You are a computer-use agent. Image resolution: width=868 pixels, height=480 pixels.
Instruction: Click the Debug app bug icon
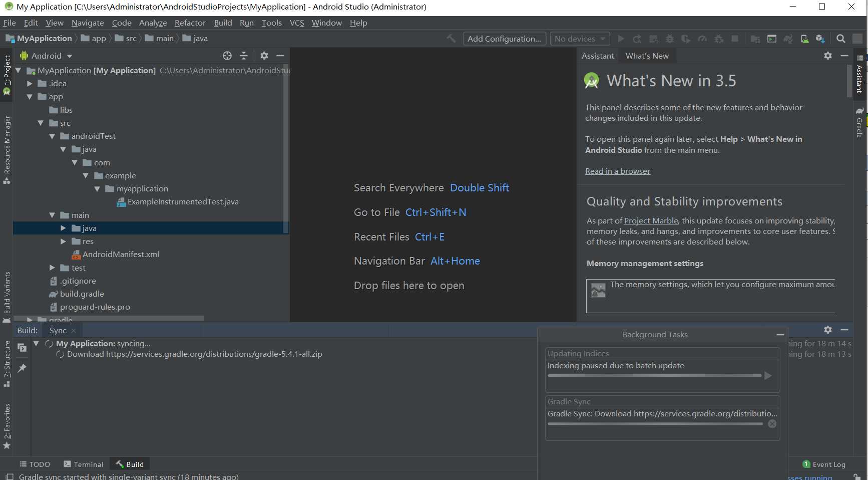tap(670, 39)
